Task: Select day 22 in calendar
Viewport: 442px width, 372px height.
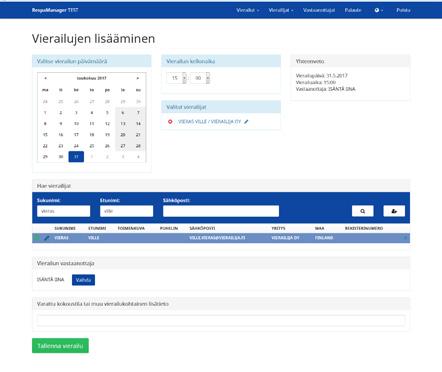Action: click(x=45, y=146)
